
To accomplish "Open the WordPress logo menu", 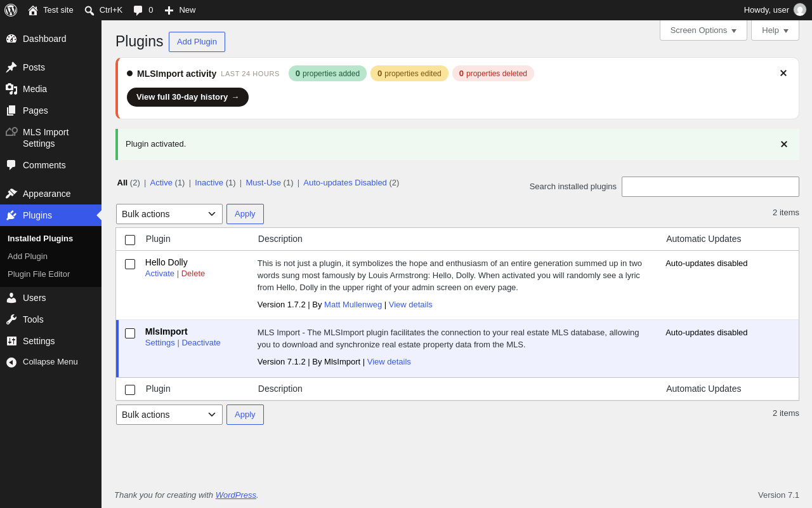I will click(x=11, y=10).
